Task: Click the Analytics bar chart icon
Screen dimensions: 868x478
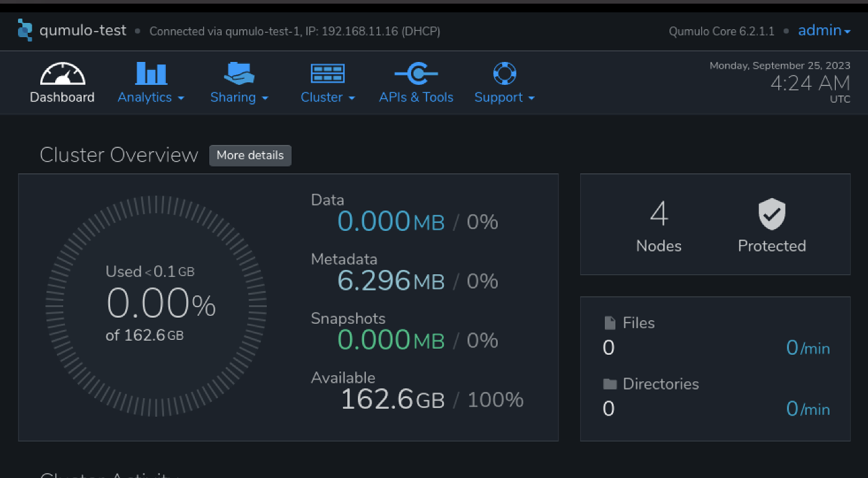Action: [151, 73]
